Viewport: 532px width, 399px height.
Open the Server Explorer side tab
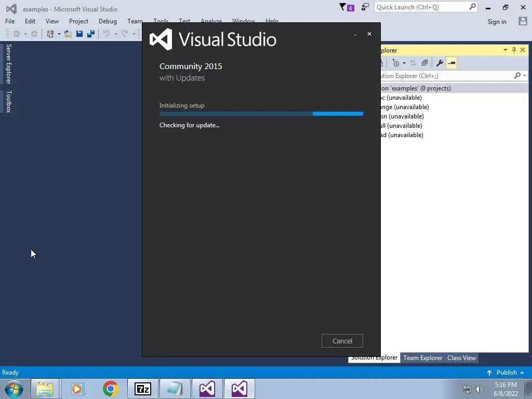(x=8, y=64)
